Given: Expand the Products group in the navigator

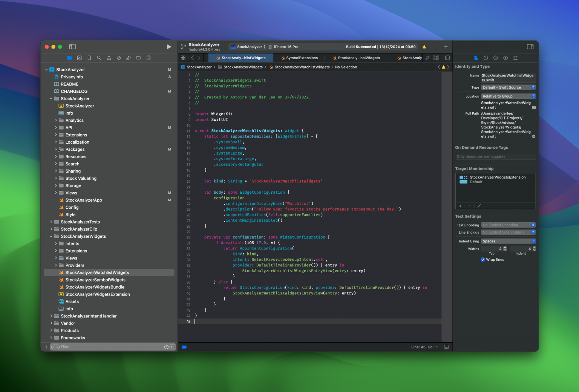Looking at the screenshot, I should pyautogui.click(x=51, y=331).
